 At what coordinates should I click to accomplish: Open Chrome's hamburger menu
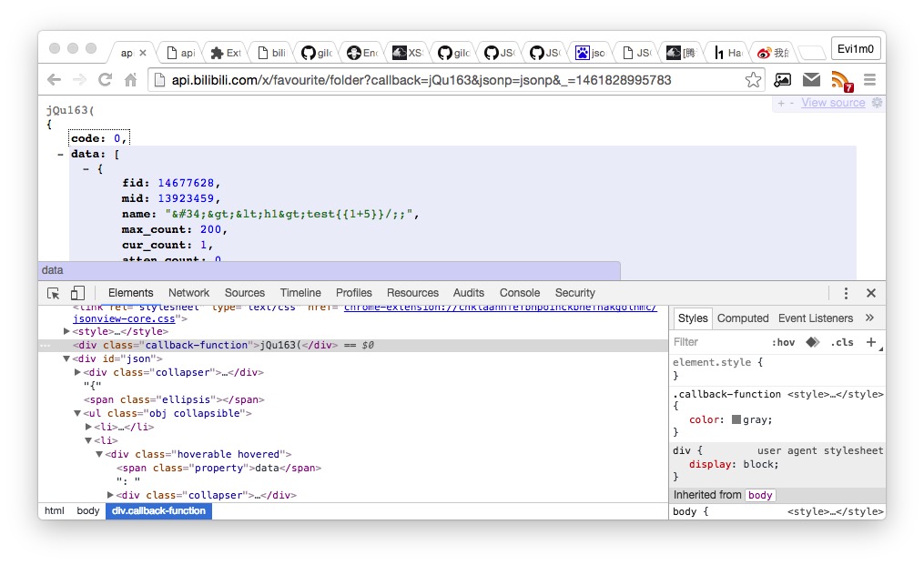pyautogui.click(x=870, y=80)
